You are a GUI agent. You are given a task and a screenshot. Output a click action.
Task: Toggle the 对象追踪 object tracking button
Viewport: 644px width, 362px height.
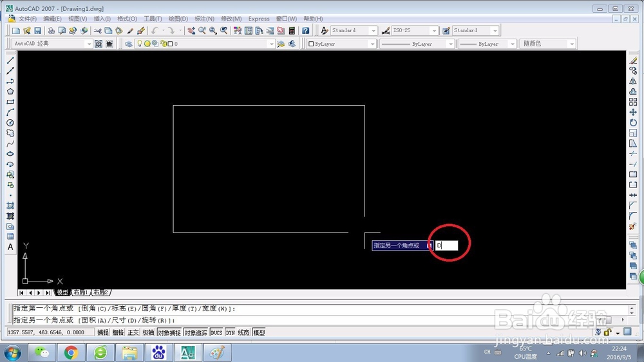coord(196,332)
